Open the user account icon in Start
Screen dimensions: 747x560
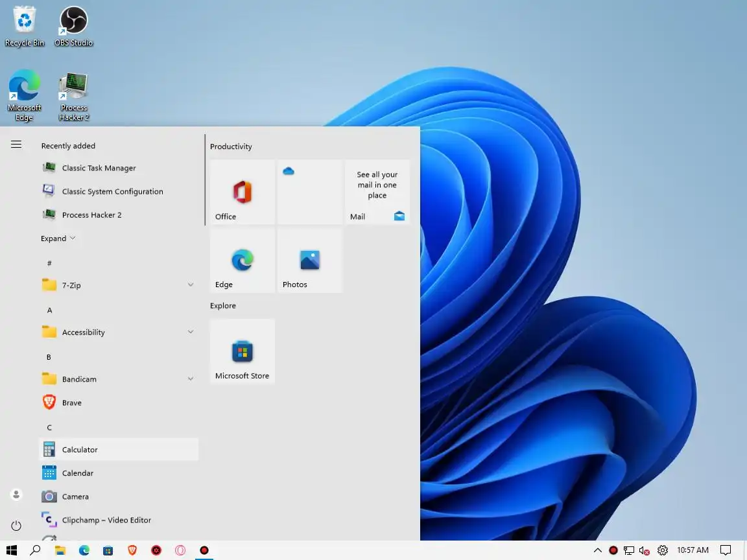click(x=16, y=495)
